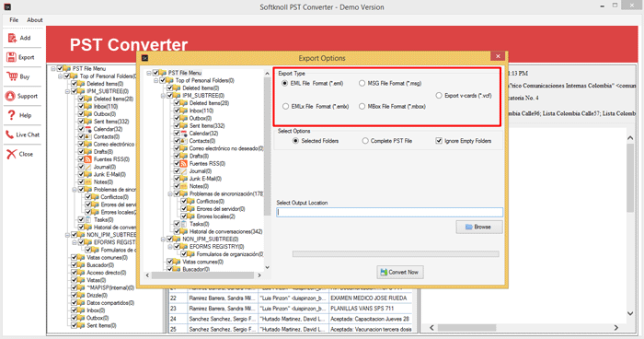This screenshot has height=339, width=644.
Task: Collapse PST File Menu node in dialog
Action: [x=149, y=73]
